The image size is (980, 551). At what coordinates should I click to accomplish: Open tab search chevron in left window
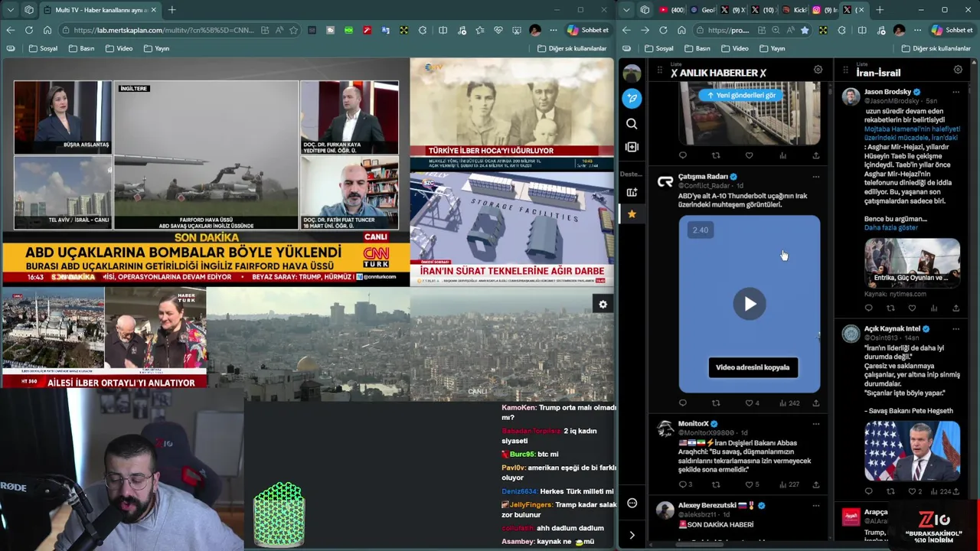[x=10, y=10]
